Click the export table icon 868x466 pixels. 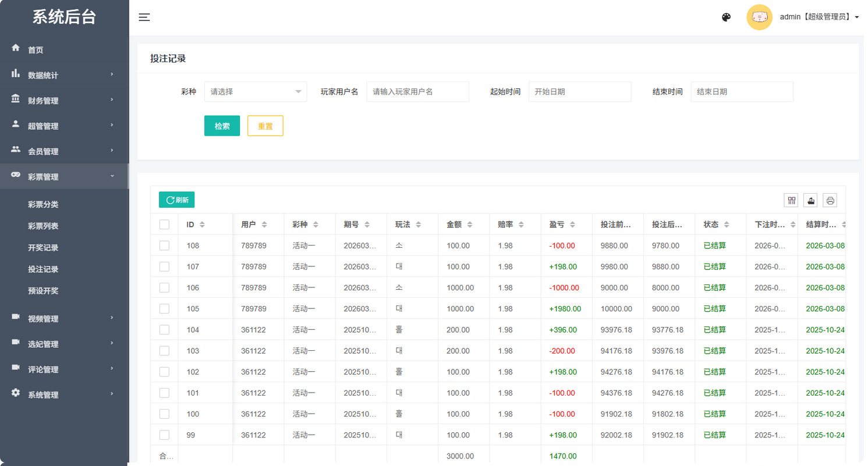[x=810, y=200]
